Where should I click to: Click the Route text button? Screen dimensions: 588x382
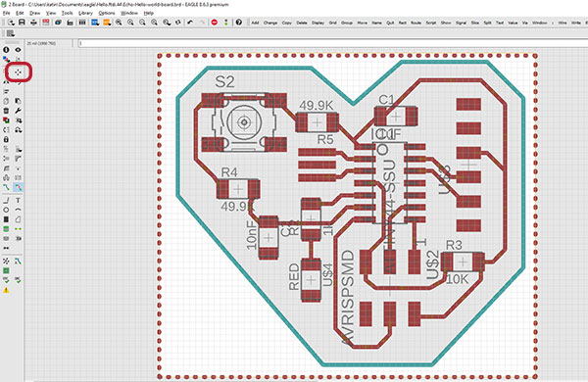(x=416, y=23)
